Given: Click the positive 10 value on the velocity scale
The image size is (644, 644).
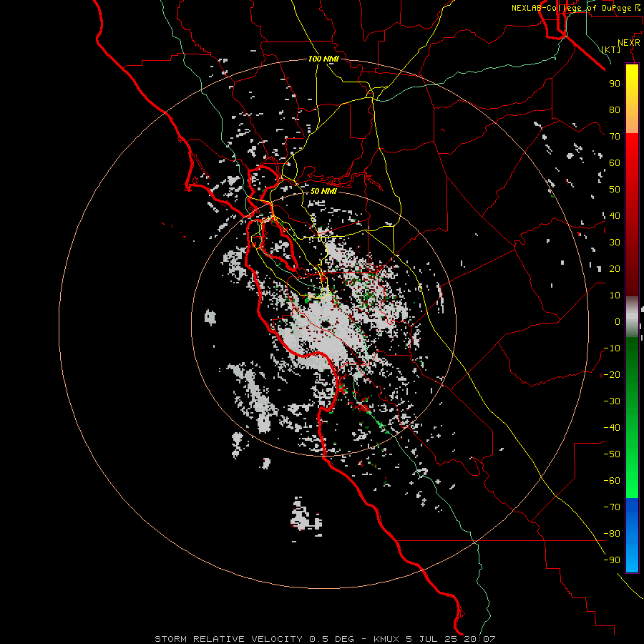Looking at the screenshot, I should coord(615,296).
